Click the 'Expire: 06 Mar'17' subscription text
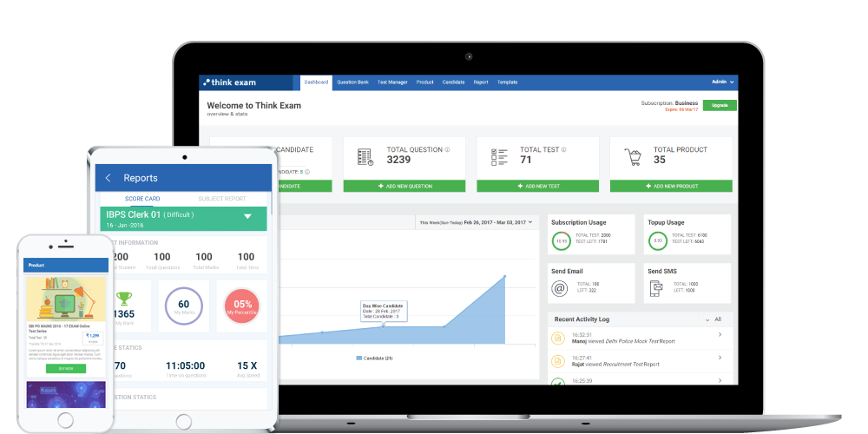 tap(681, 109)
